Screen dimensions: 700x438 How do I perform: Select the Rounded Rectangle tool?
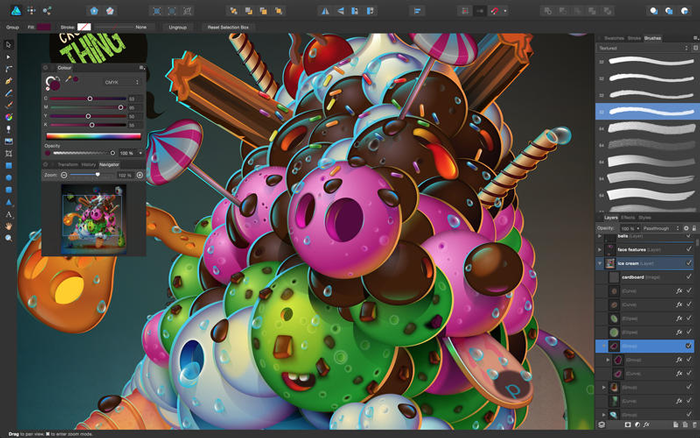pyautogui.click(x=8, y=190)
